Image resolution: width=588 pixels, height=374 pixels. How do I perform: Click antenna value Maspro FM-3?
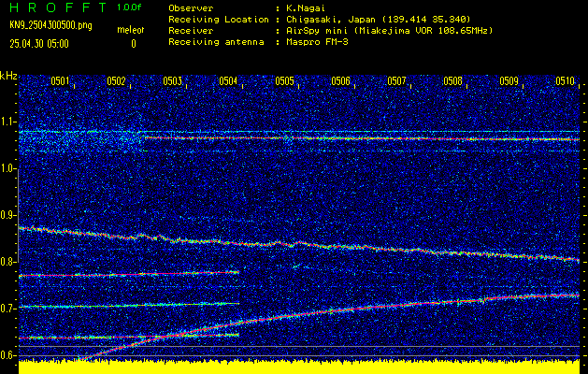point(317,42)
